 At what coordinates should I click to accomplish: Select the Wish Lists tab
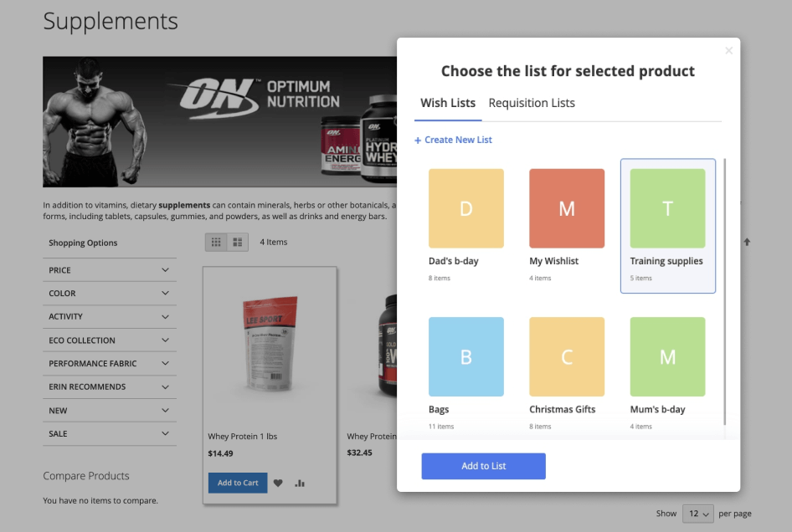point(448,103)
